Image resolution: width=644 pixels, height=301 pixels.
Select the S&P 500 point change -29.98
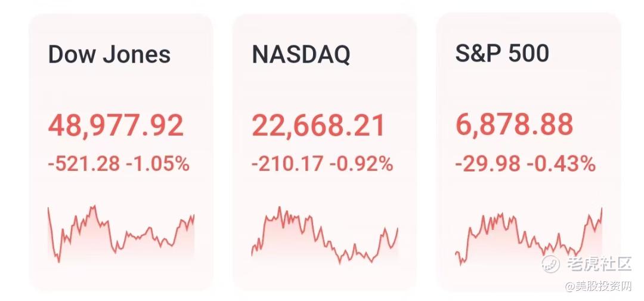tap(487, 164)
